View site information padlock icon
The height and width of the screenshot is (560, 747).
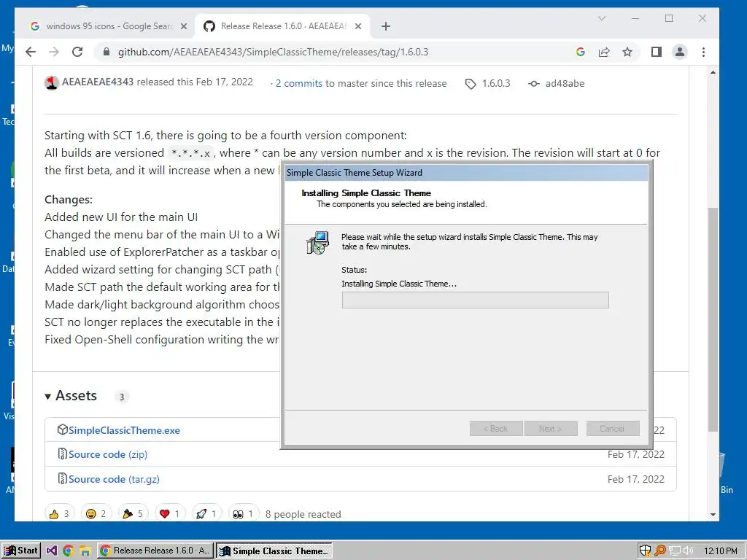click(107, 52)
